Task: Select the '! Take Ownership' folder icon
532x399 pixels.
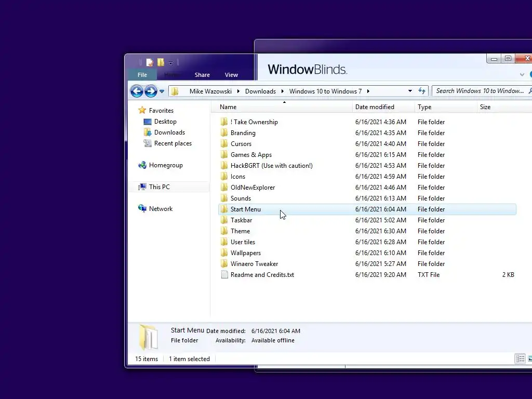Action: click(224, 122)
